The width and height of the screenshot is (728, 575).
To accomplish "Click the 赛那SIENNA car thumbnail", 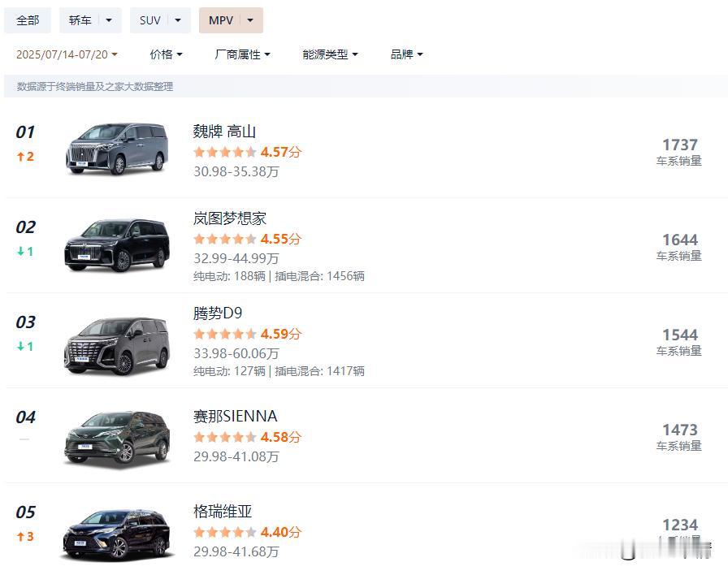I will click(116, 439).
